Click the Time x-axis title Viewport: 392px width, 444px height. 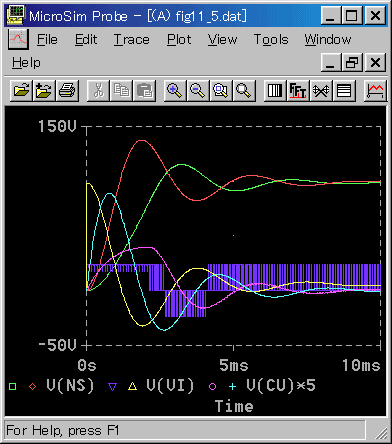(x=234, y=406)
